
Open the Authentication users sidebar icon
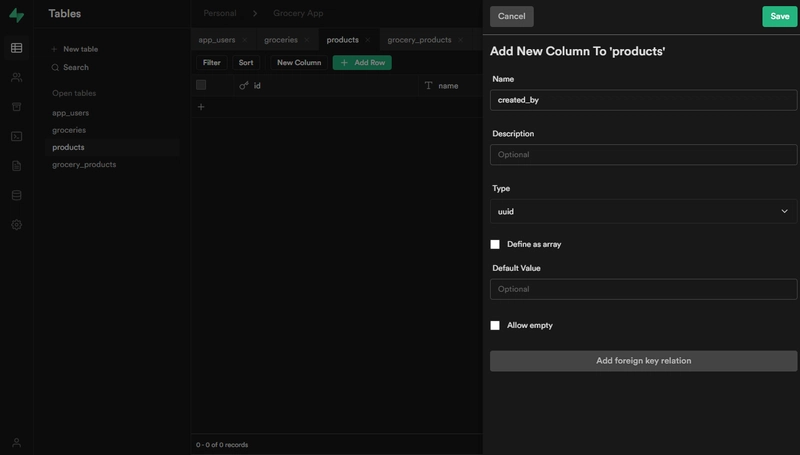click(16, 78)
